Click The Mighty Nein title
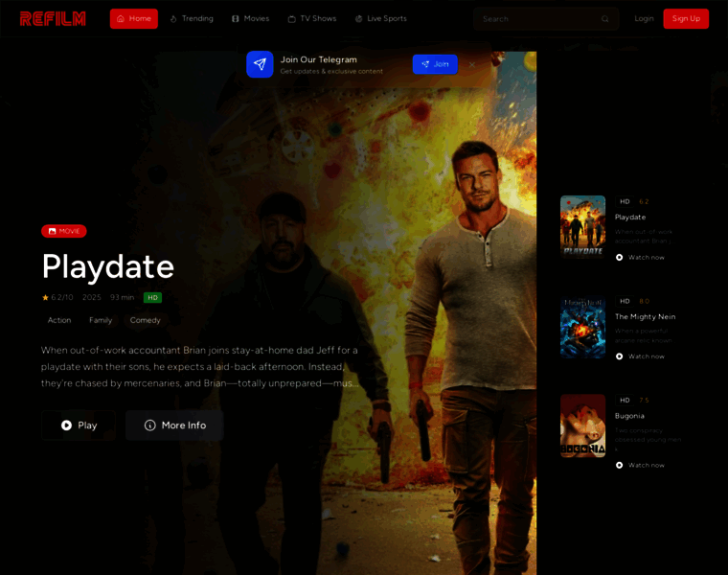The image size is (728, 575). 645,316
